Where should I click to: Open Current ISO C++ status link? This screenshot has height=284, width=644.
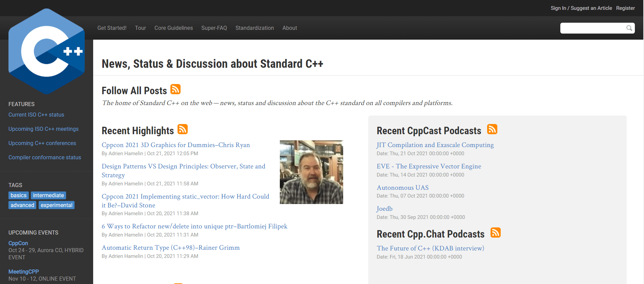(x=36, y=115)
